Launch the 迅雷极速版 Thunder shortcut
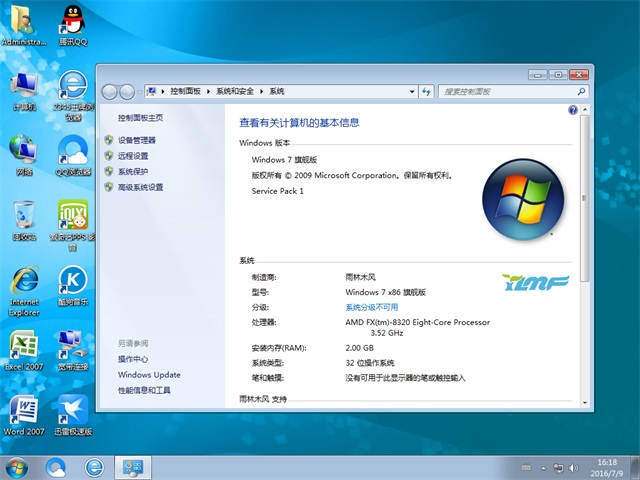The width and height of the screenshot is (640, 480). (x=73, y=415)
